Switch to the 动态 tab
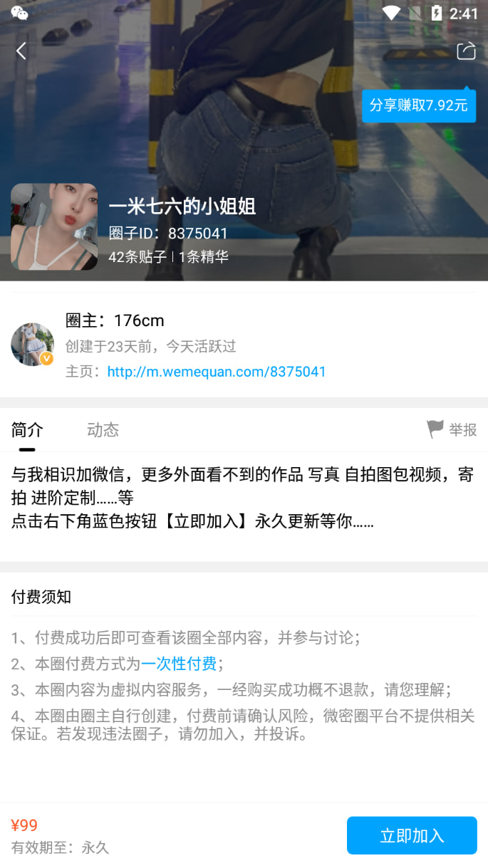The height and width of the screenshot is (868, 488). (x=103, y=429)
